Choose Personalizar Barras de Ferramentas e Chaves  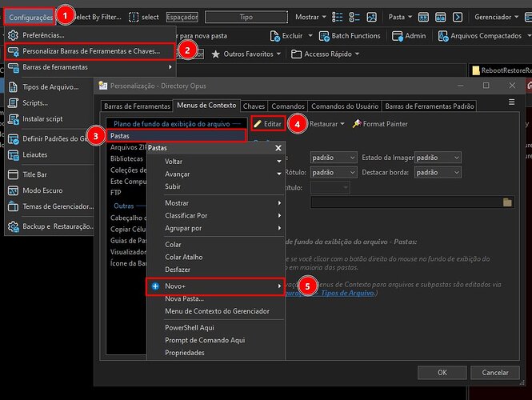pos(91,51)
